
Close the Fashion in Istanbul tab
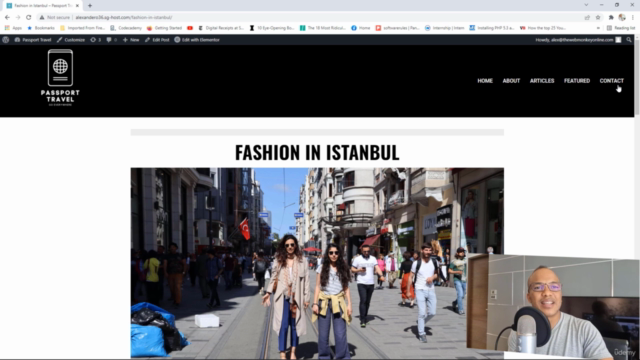(77, 6)
